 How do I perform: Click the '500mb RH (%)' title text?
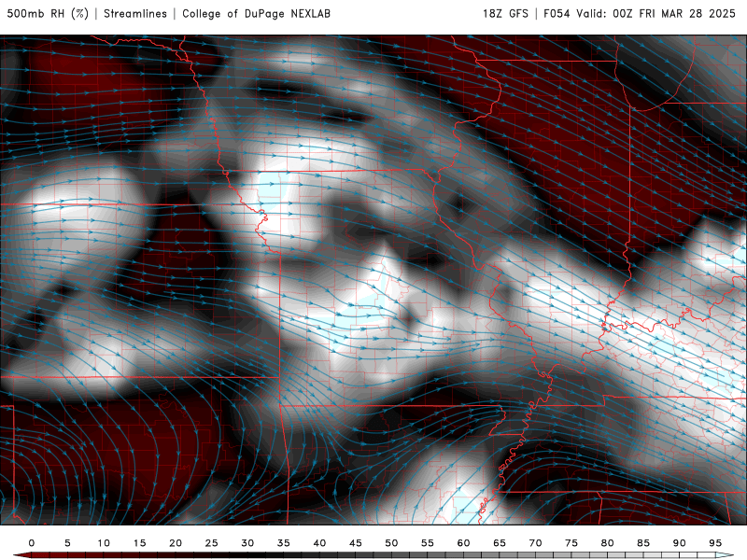pos(48,13)
